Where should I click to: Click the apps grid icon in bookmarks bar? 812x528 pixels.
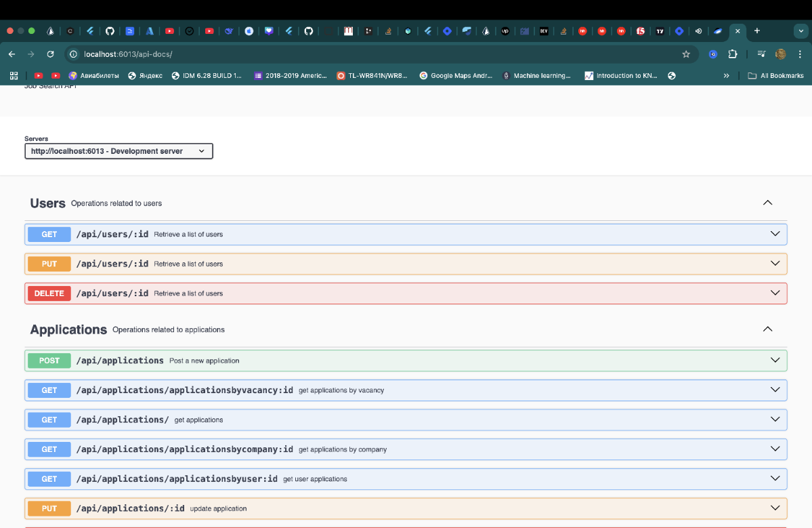14,76
